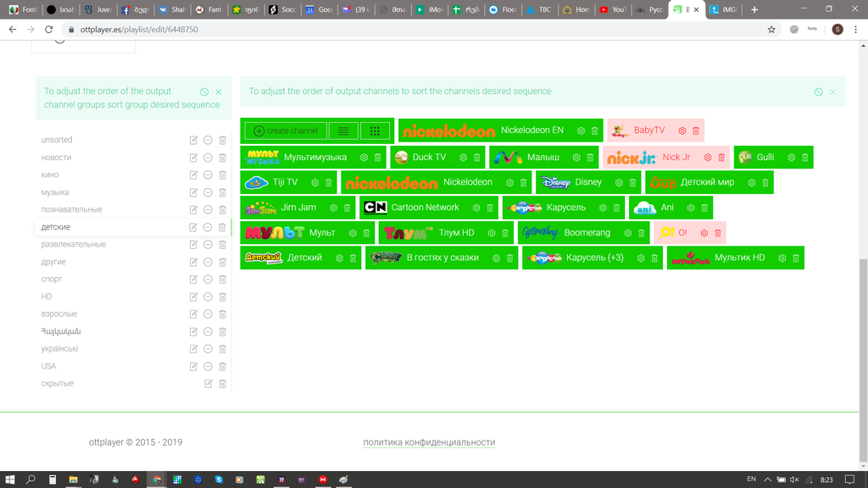Open the Windows Start menu

pos(10,480)
